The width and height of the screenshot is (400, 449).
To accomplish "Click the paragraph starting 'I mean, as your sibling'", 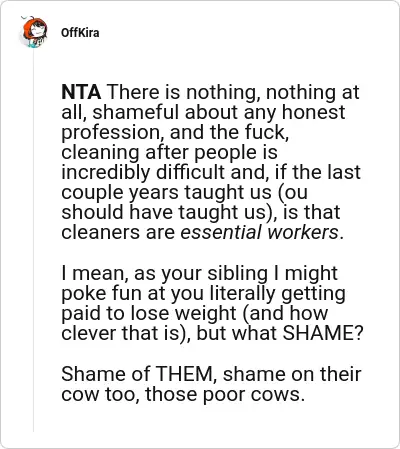I will 212,303.
